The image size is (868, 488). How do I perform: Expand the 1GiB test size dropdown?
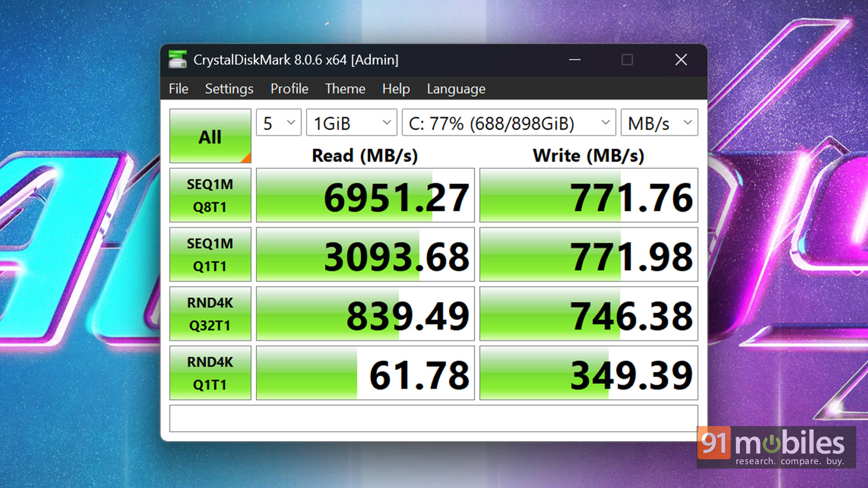tap(351, 122)
